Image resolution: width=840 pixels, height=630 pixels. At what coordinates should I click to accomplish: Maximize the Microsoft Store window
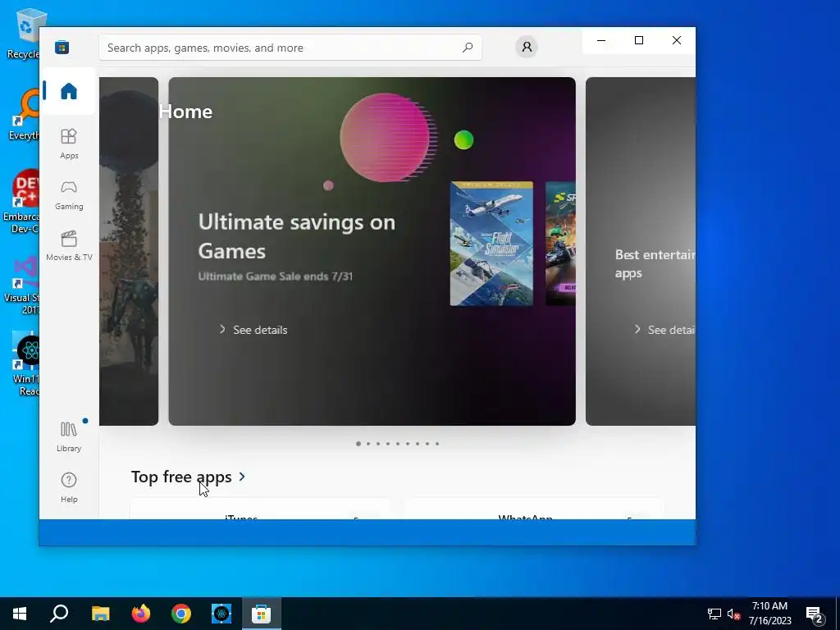[x=638, y=40]
